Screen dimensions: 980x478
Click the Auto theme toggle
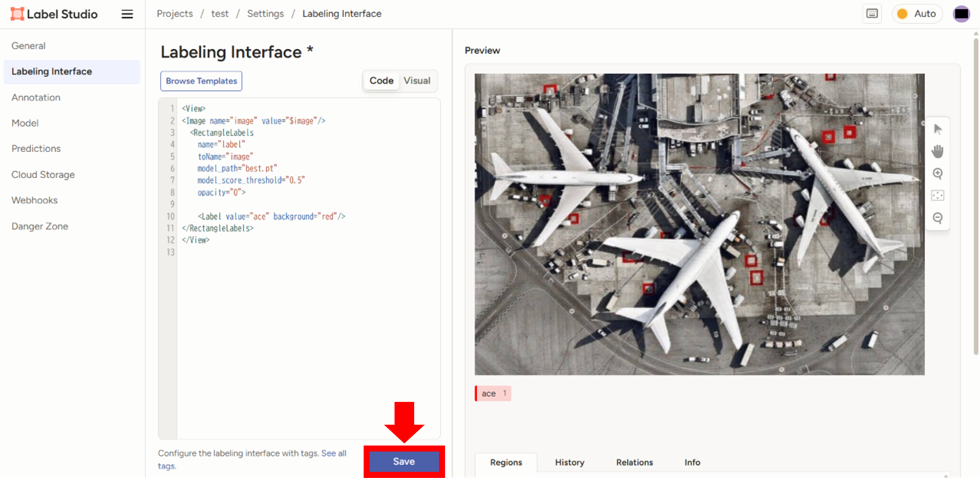pos(917,14)
